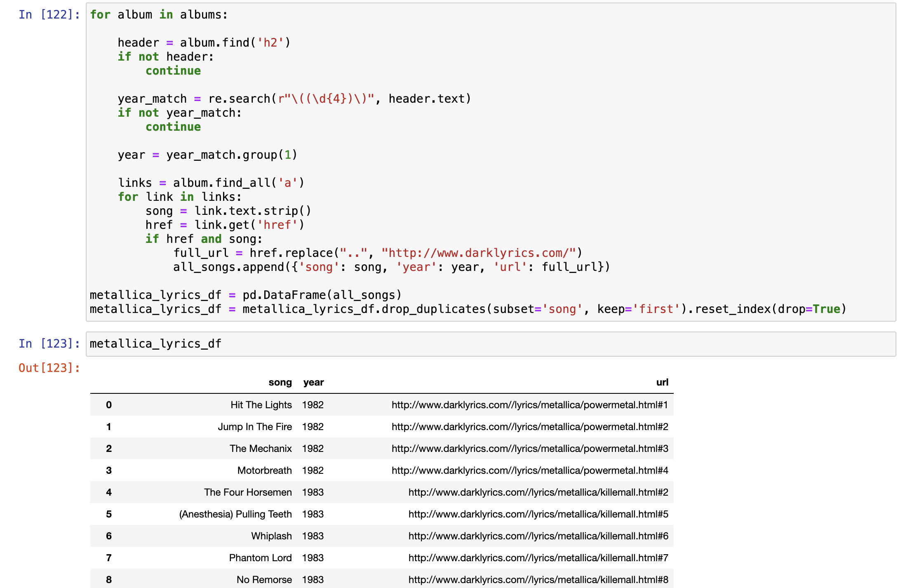Image resolution: width=912 pixels, height=588 pixels.
Task: Click the killemall.html#2 URL cell
Action: pyautogui.click(x=538, y=492)
